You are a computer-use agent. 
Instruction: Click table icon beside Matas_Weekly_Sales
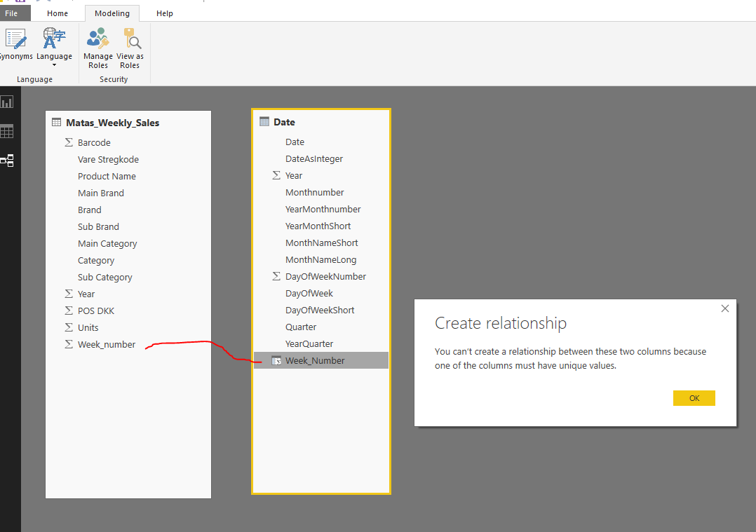click(56, 123)
